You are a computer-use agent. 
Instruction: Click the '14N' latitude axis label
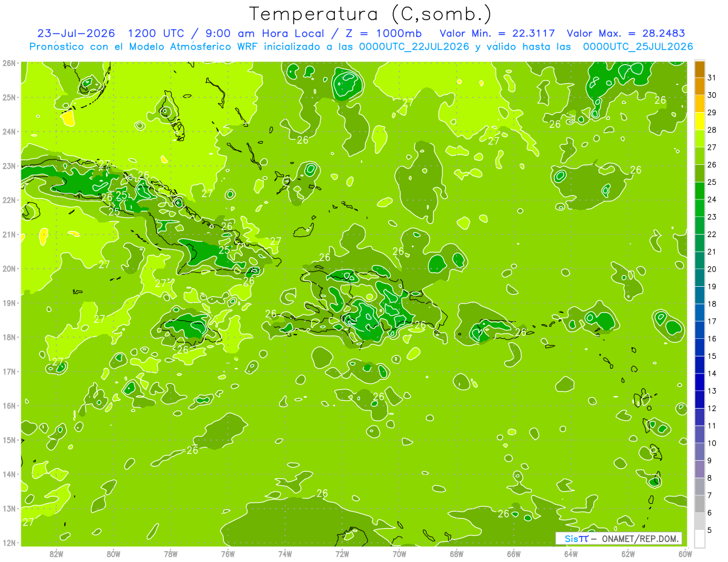(9, 474)
